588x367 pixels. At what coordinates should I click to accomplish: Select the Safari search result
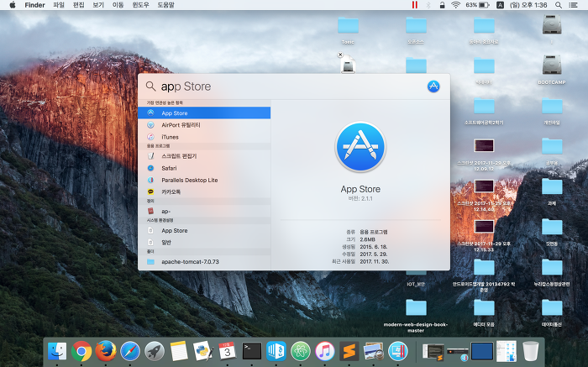tap(204, 168)
